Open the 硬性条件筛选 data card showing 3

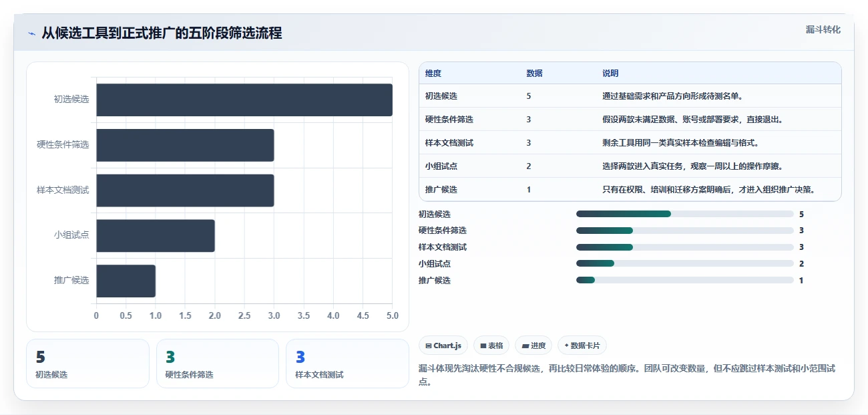click(218, 364)
